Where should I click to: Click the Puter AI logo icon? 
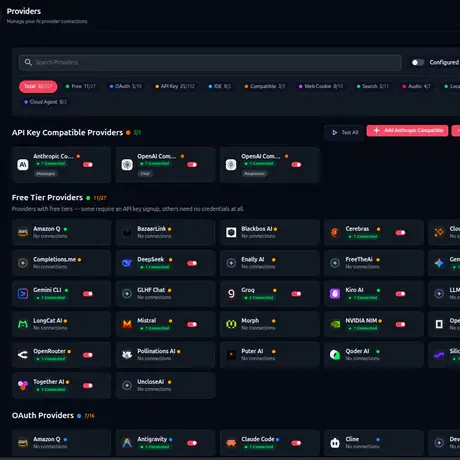point(231,355)
